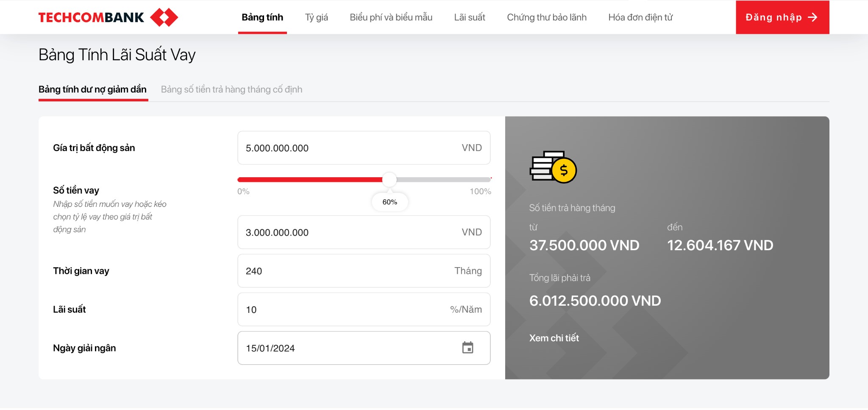
Task: Click the coins and dollar icon
Action: click(x=553, y=167)
